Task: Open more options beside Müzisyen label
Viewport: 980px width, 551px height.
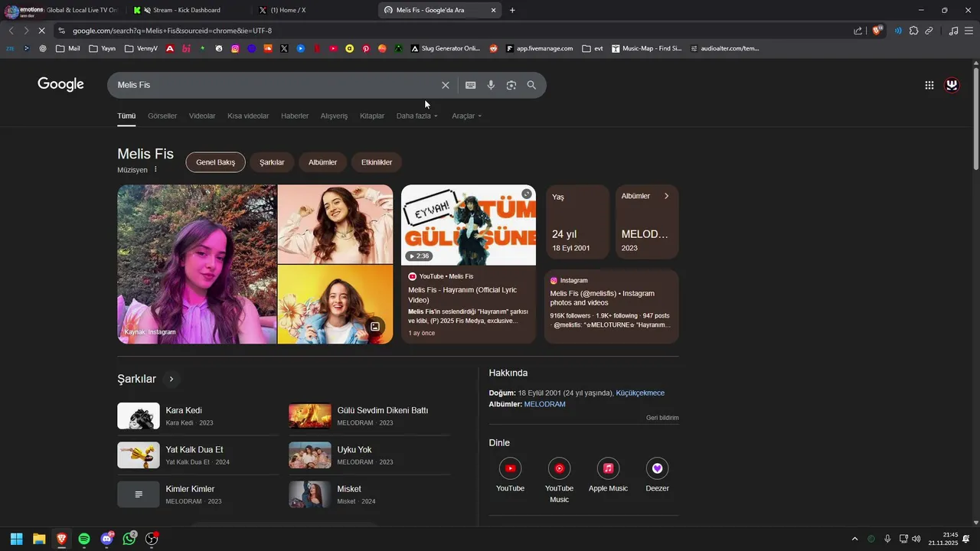Action: [155, 170]
